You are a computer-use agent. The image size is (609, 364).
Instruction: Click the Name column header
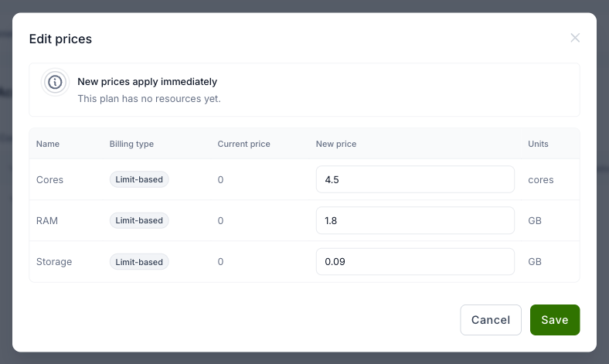(48, 144)
